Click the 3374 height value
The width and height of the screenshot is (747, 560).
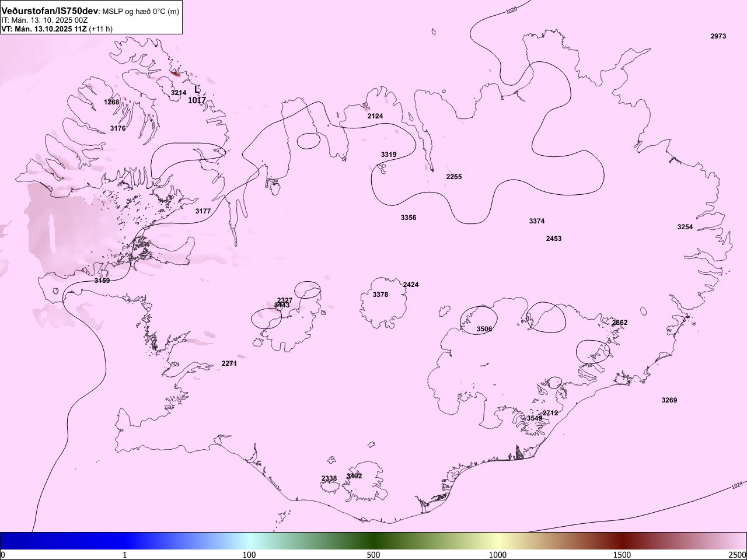(537, 221)
